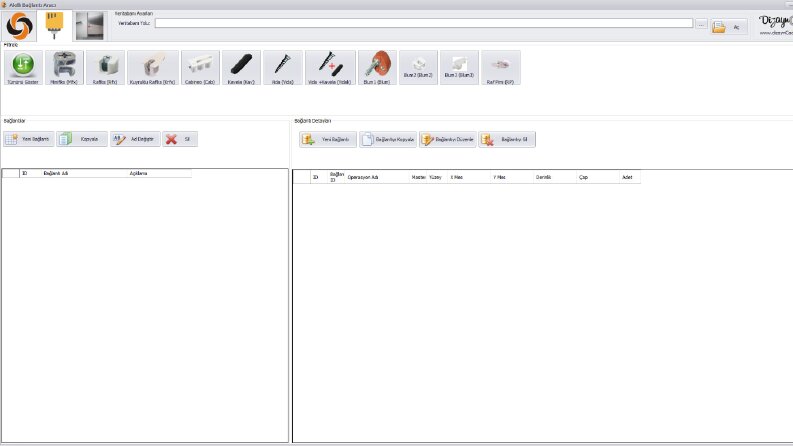Click Tümünü Göster green filter icon

23,68
